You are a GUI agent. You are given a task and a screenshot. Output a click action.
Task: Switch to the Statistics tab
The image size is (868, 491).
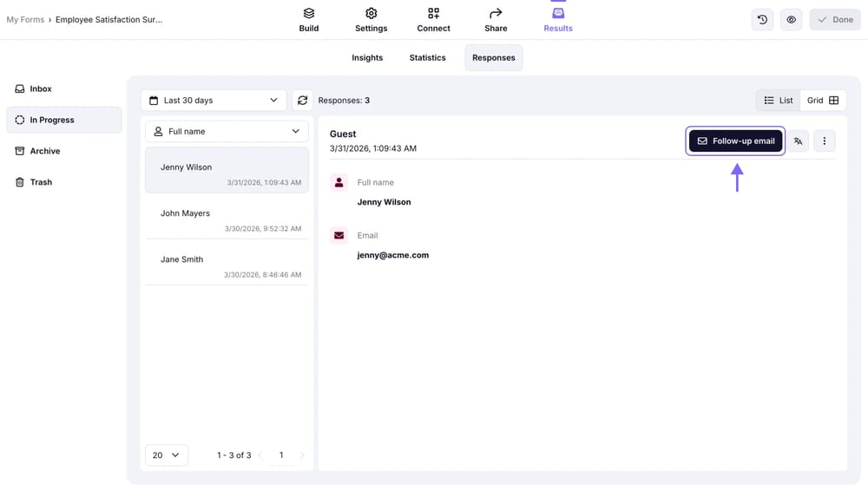pos(427,58)
